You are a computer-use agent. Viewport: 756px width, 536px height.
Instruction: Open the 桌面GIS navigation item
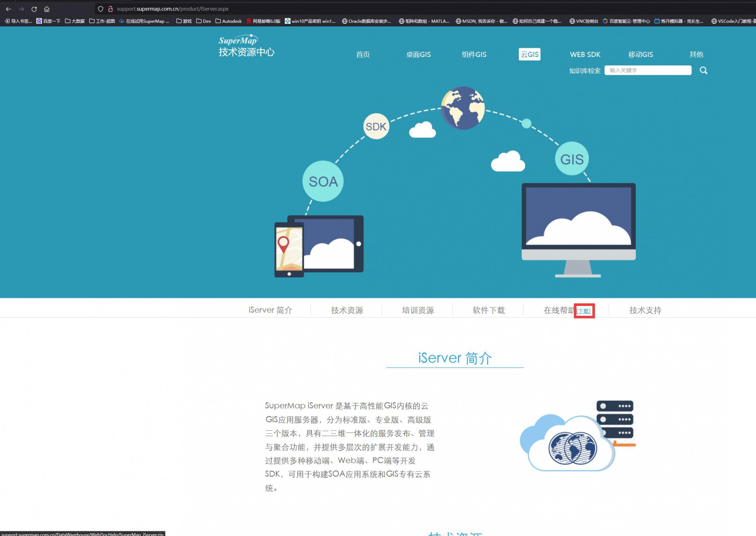tap(418, 55)
